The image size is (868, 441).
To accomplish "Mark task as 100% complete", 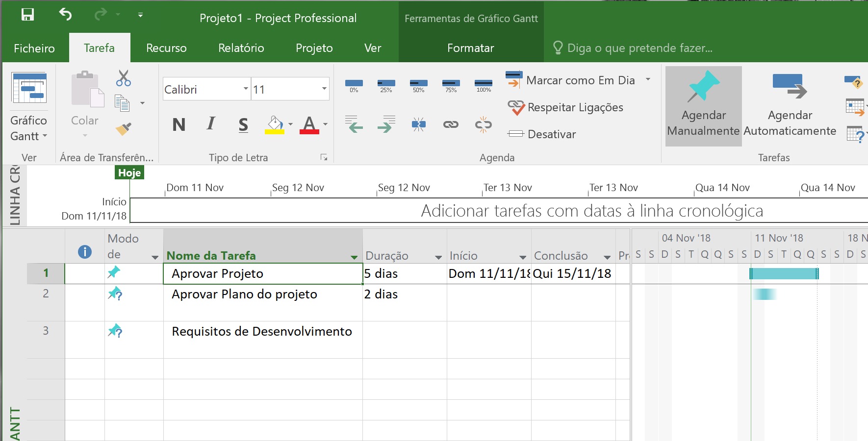I will pos(483,82).
